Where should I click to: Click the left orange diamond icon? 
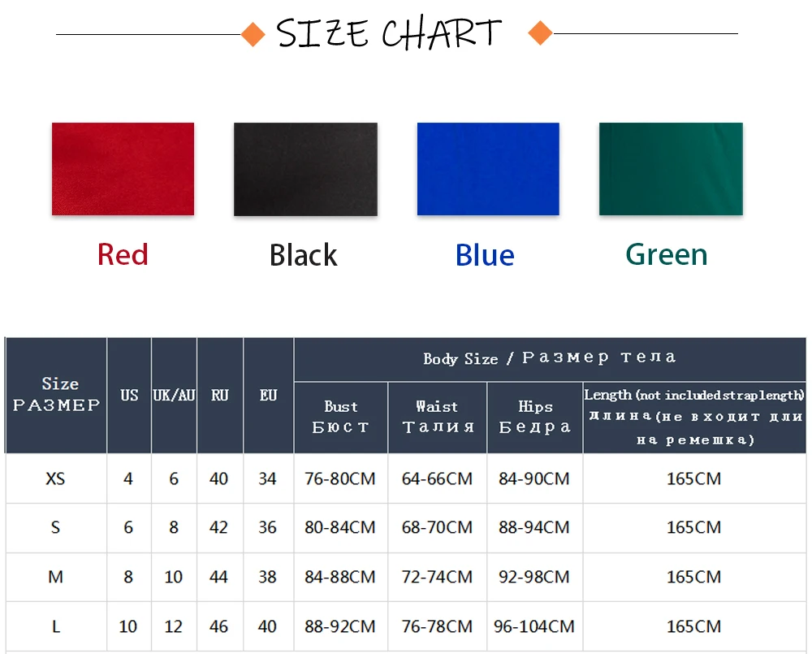(x=253, y=34)
